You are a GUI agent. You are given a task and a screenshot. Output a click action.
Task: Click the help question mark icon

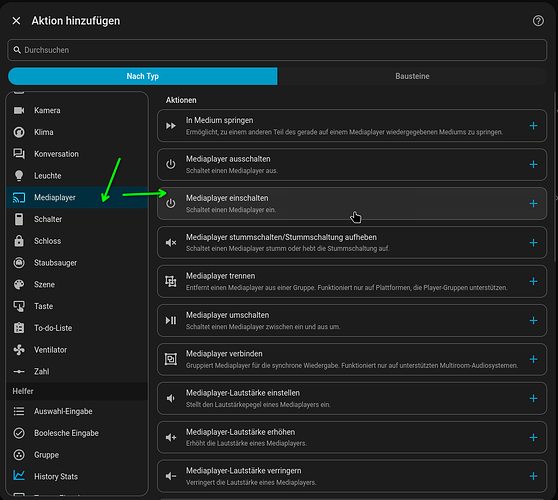(538, 21)
